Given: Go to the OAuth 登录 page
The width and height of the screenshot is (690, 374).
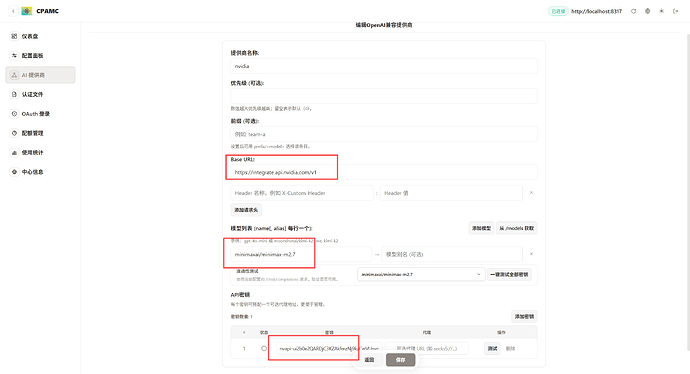Looking at the screenshot, I should coord(40,114).
